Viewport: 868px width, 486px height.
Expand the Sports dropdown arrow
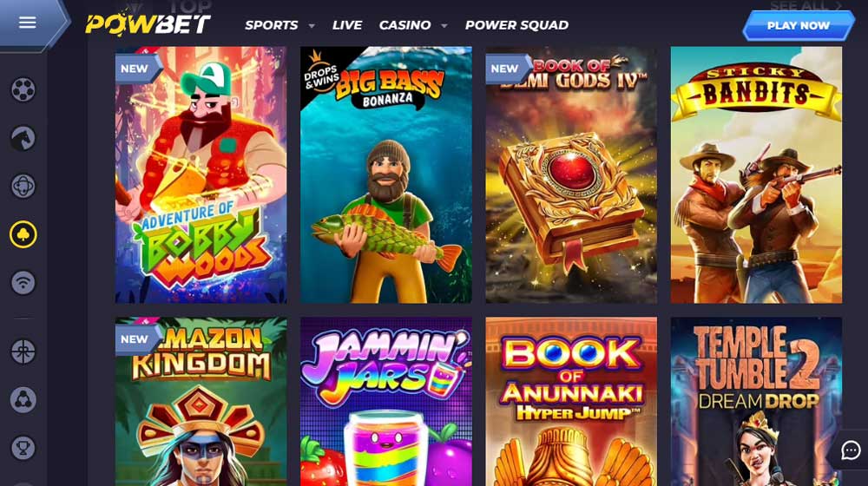(312, 25)
